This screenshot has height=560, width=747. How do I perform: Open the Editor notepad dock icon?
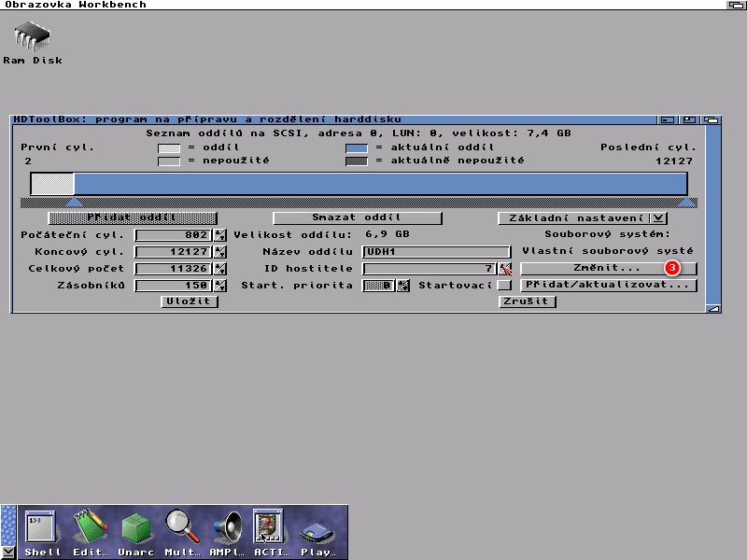click(91, 528)
